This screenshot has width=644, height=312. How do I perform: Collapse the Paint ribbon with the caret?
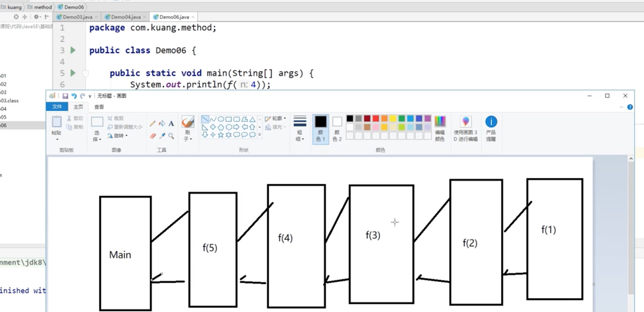click(x=621, y=107)
